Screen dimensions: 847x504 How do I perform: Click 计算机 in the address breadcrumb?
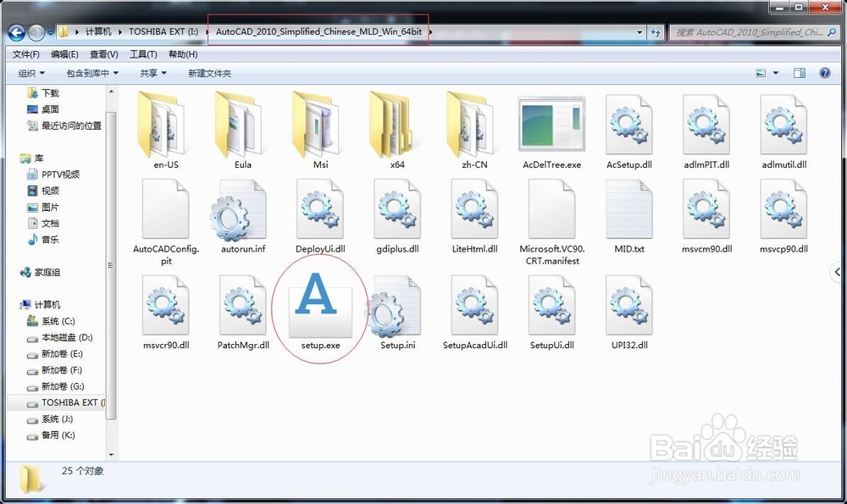(x=98, y=32)
